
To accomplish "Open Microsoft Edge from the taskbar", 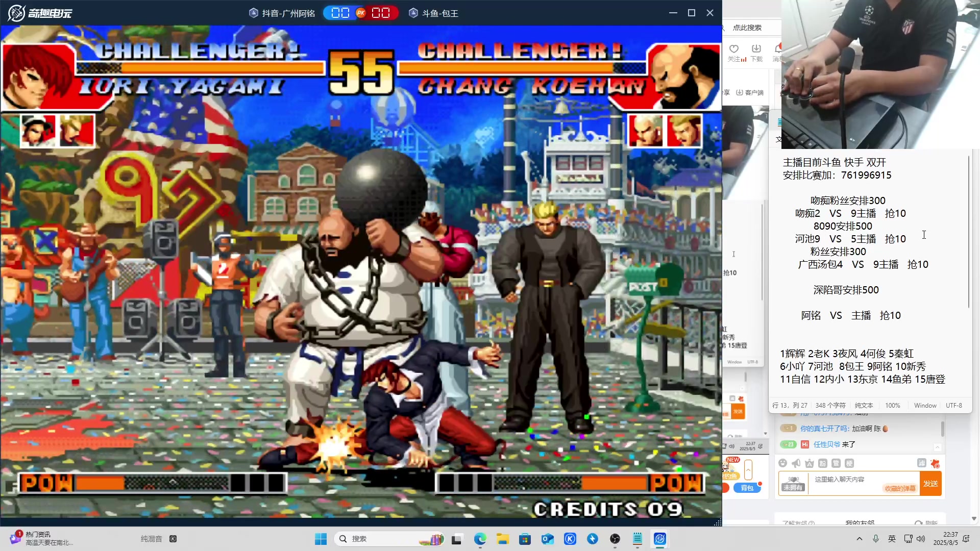I will tap(480, 539).
